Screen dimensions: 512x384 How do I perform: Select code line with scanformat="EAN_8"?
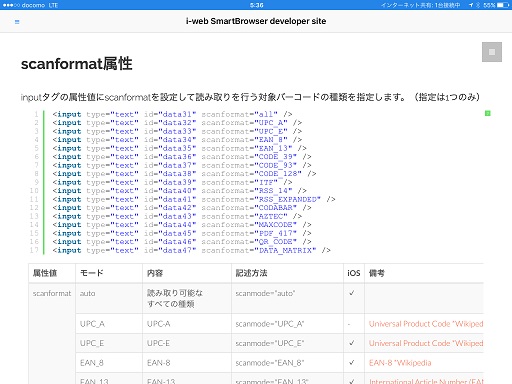pos(177,140)
